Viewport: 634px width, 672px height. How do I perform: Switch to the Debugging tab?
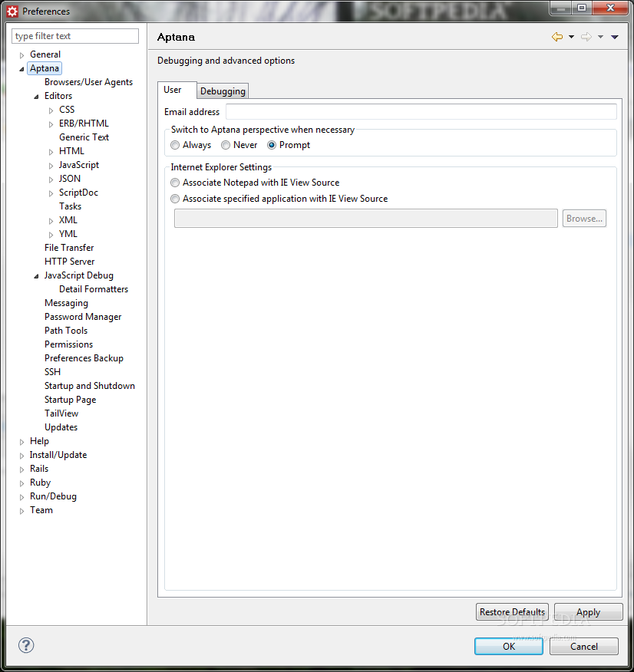223,91
